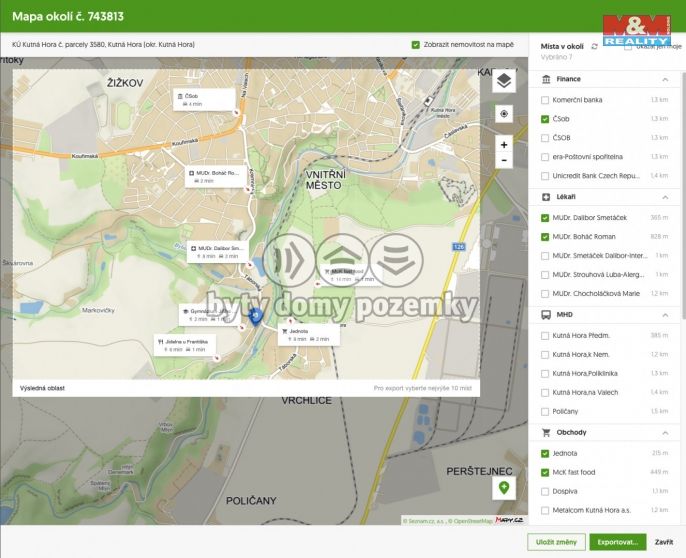Click Zavřít to close dialog
Screen dimensions: 686x558
(x=664, y=542)
